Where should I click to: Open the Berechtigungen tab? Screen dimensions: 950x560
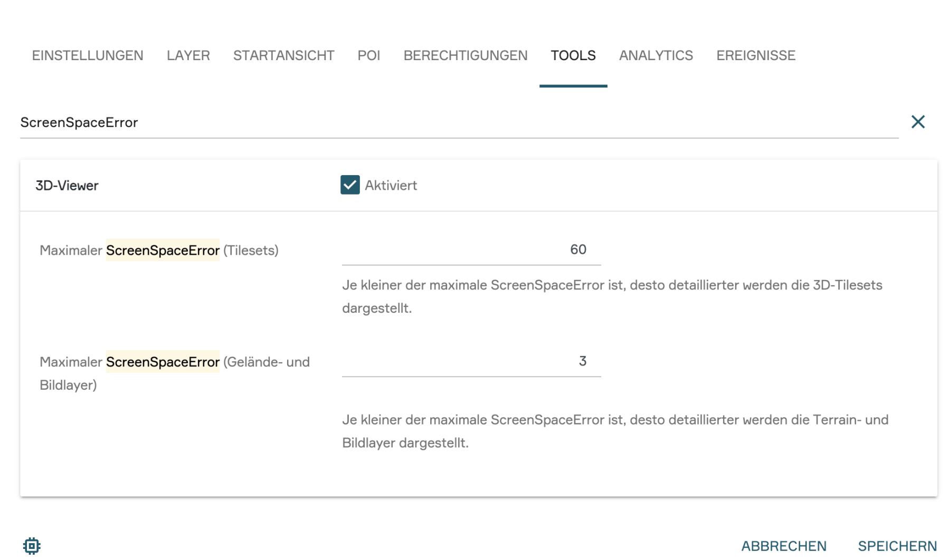point(465,55)
